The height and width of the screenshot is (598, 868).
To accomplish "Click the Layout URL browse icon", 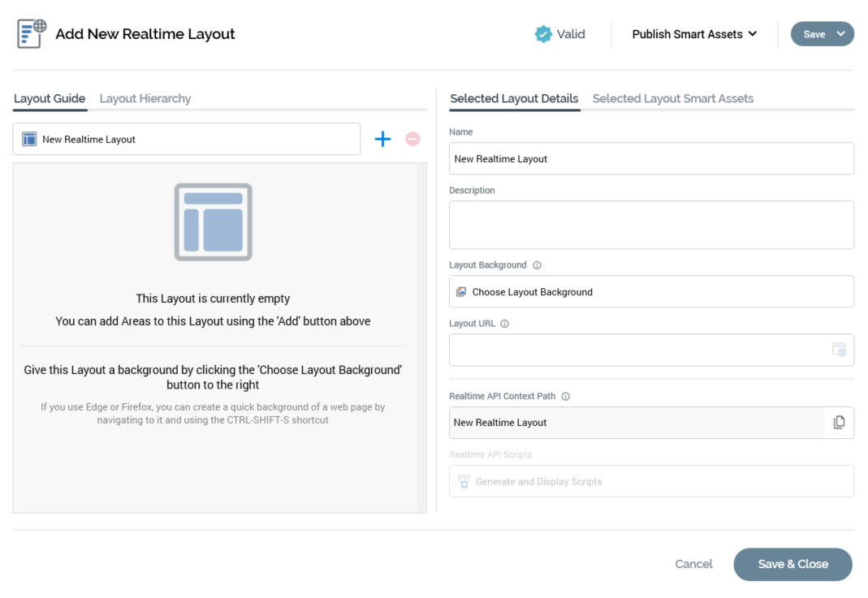I will pos(839,350).
